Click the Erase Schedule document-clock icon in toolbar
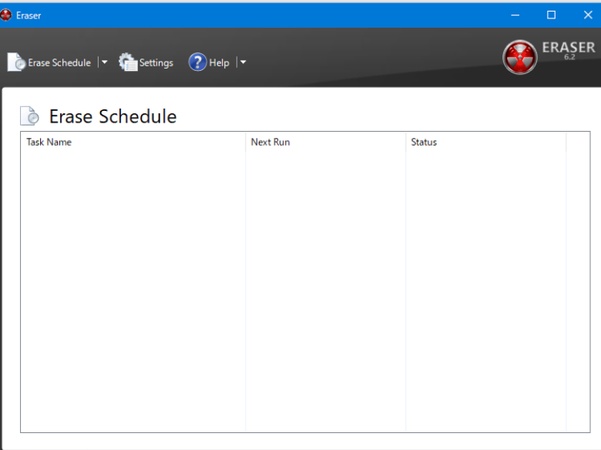Image resolution: width=601 pixels, height=450 pixels. [x=16, y=62]
